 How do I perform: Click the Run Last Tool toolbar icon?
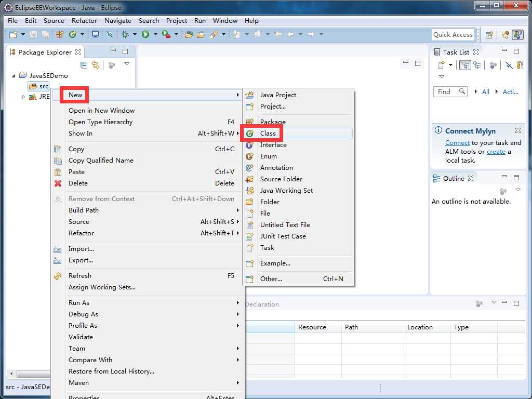pyautogui.click(x=166, y=34)
